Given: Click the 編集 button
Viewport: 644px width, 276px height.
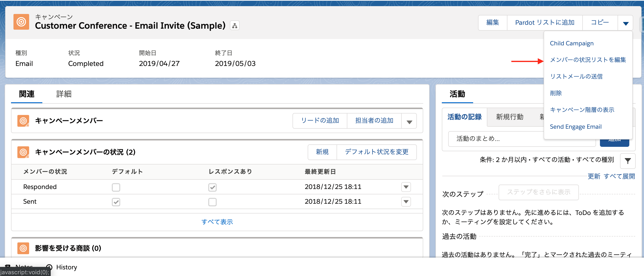Looking at the screenshot, I should pos(492,23).
